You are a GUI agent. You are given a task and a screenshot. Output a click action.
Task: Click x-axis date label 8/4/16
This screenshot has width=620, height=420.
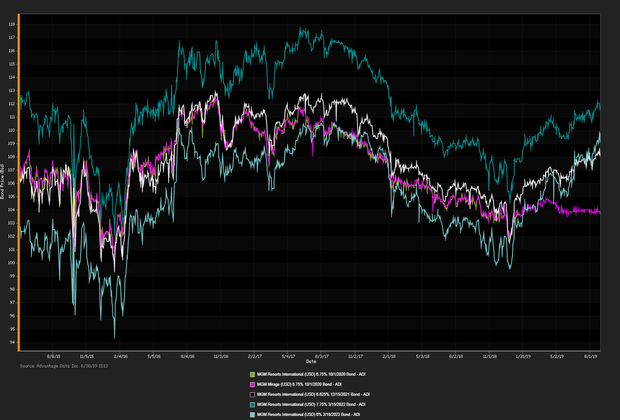pyautogui.click(x=188, y=356)
